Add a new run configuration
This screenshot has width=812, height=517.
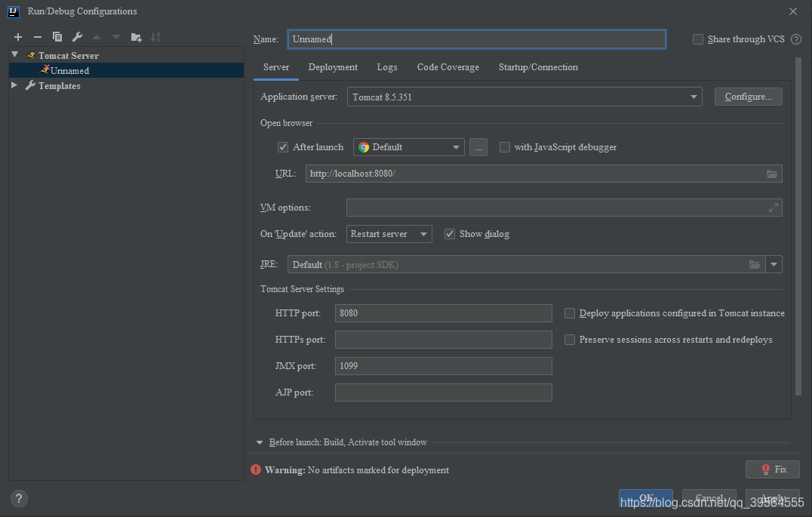pyautogui.click(x=17, y=36)
